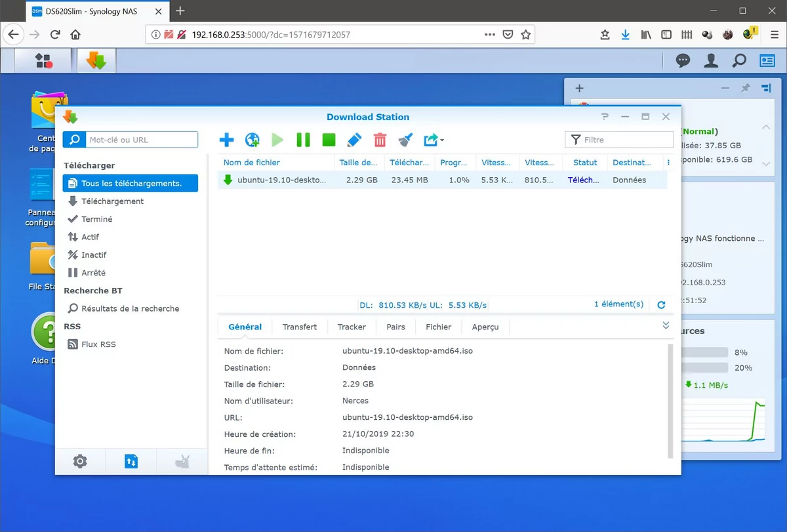Reload the current browser page
Viewport: 787px width, 532px height.
[x=55, y=35]
